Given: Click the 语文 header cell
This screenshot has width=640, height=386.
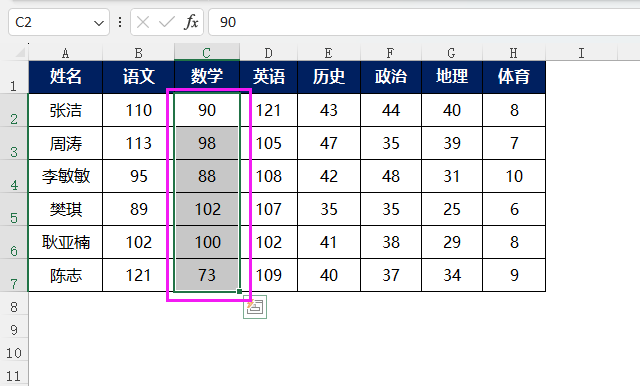Looking at the screenshot, I should click(139, 77).
